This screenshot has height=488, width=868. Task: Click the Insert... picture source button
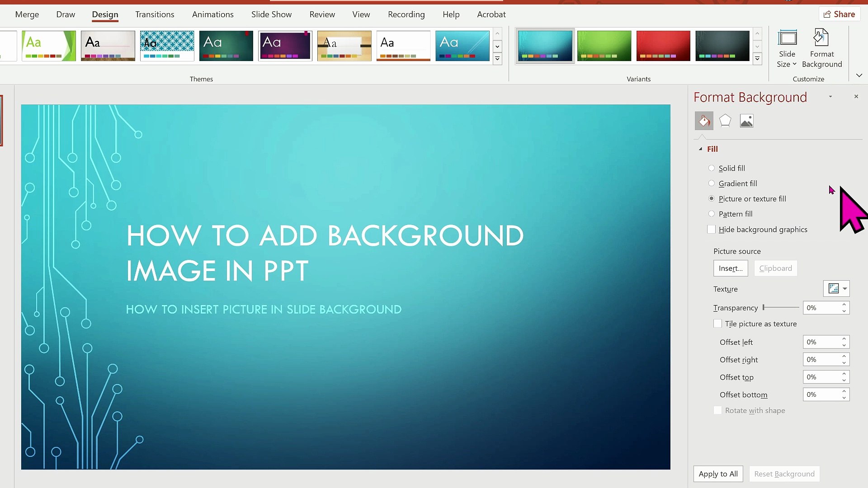731,268
